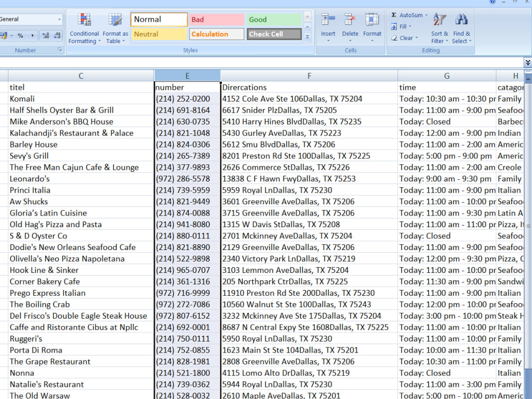532x399 pixels.
Task: Select the 'time' header cell
Action: tap(447, 87)
